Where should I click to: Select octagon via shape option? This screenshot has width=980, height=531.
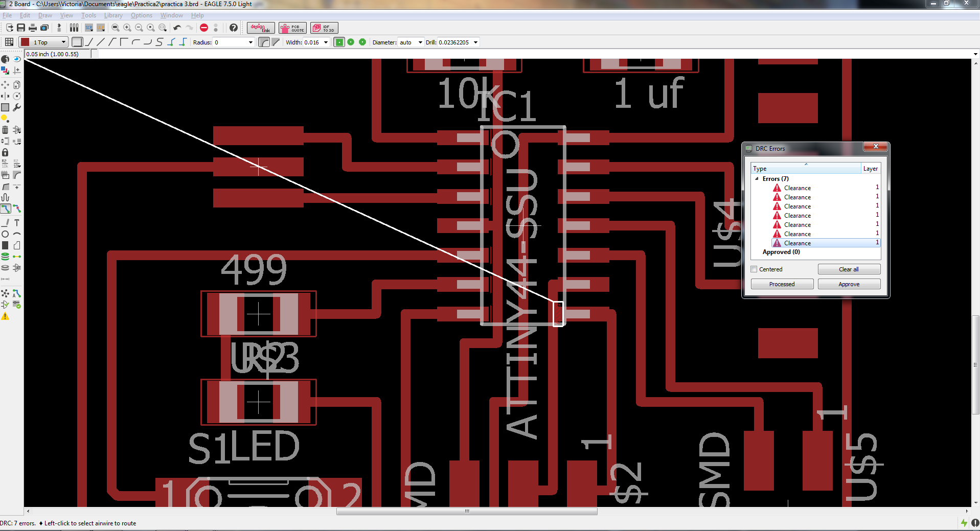(x=362, y=42)
